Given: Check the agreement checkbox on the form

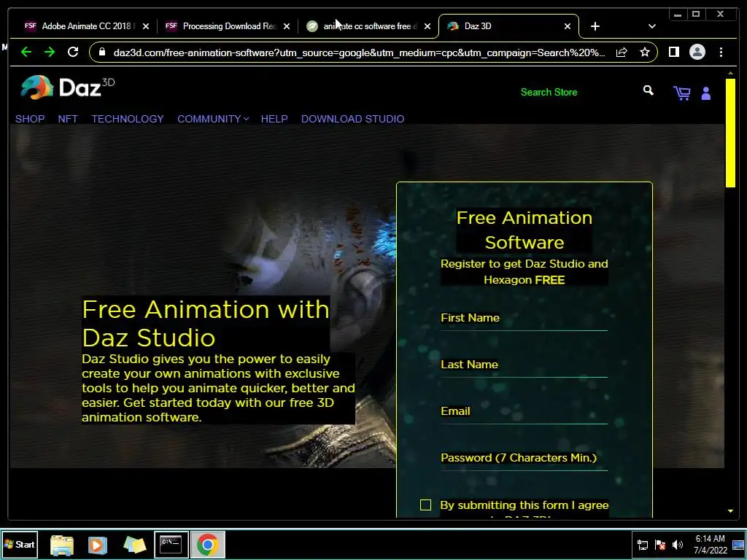Looking at the screenshot, I should pos(425,505).
